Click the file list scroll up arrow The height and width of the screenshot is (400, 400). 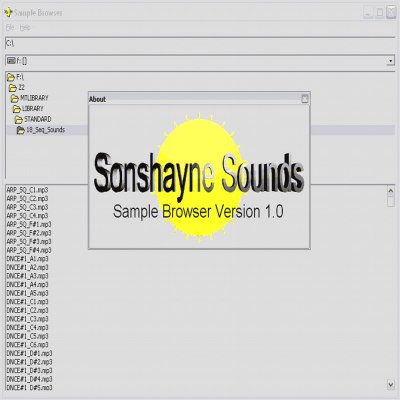pos(391,190)
